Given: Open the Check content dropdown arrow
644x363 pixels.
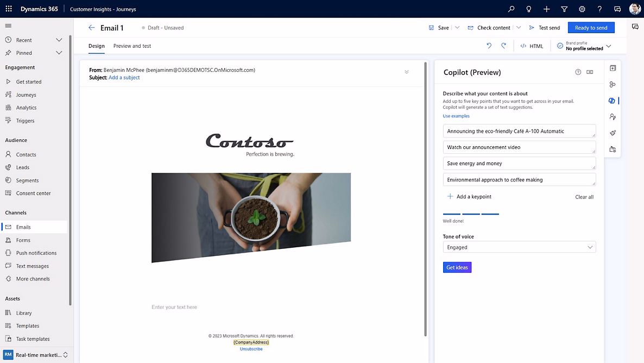Looking at the screenshot, I should pos(520,27).
